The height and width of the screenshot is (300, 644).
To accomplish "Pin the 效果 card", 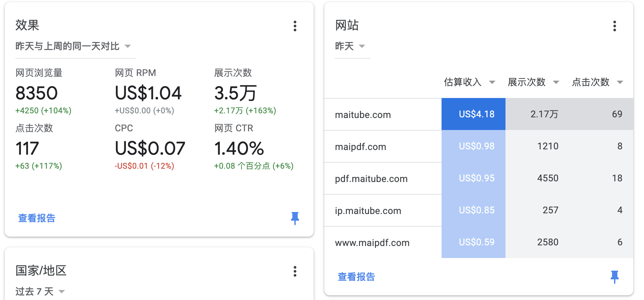I will pos(295,218).
